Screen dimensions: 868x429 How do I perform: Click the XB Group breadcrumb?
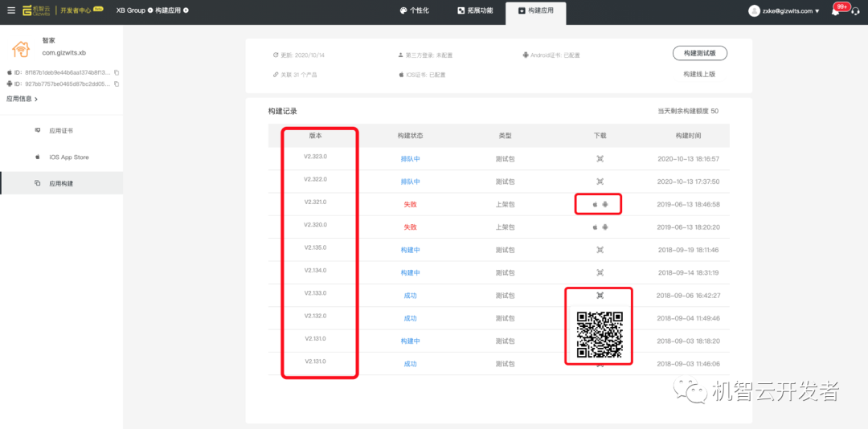[x=131, y=10]
